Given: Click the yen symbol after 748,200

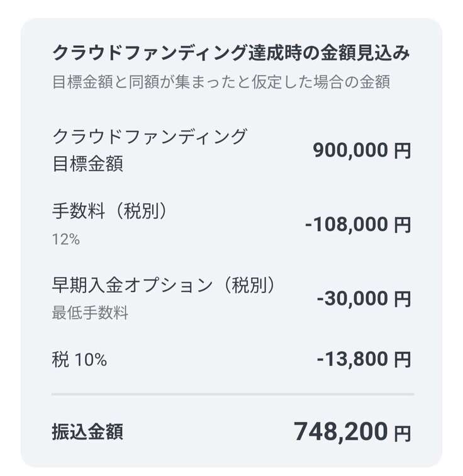Looking at the screenshot, I should point(402,433).
